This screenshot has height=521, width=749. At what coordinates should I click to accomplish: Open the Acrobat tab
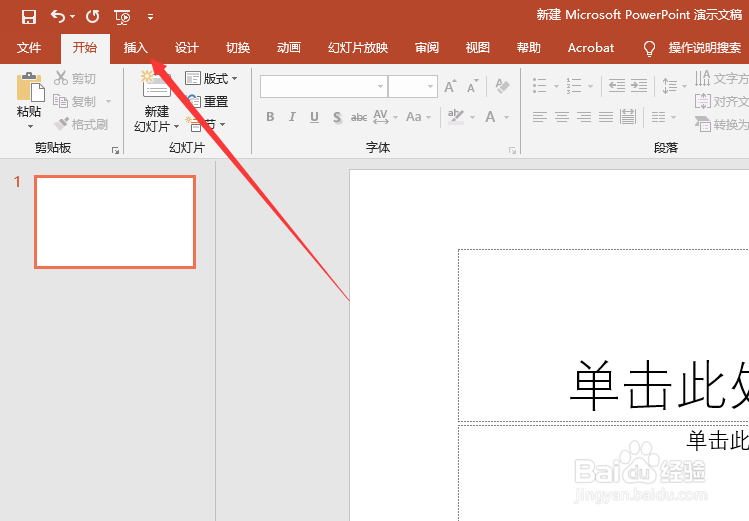tap(591, 48)
